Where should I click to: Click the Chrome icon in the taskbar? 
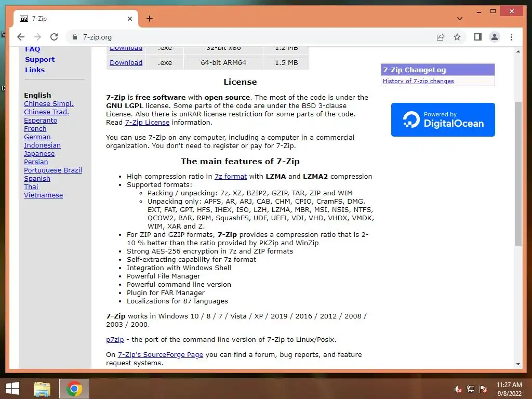[74, 389]
